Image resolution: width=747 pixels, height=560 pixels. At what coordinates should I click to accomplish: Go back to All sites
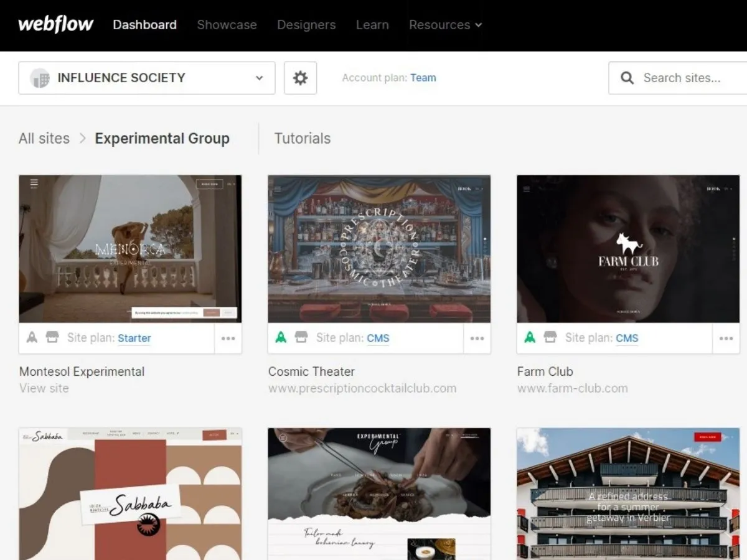pyautogui.click(x=44, y=138)
